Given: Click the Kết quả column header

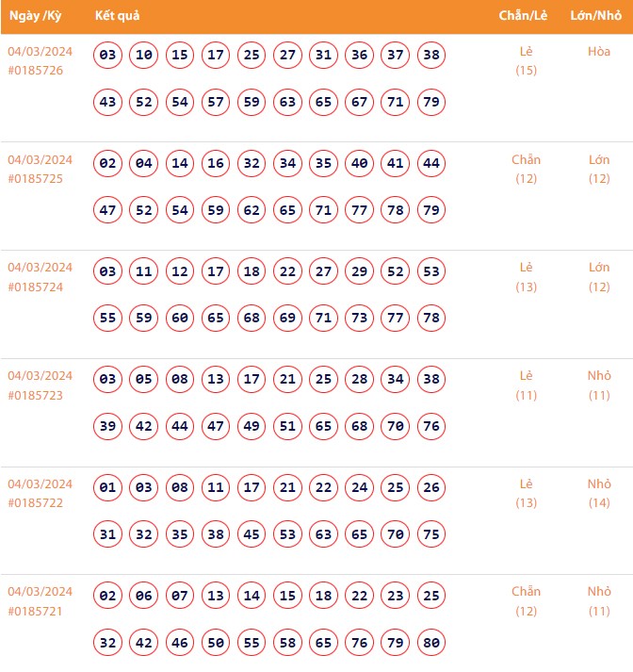Looking at the screenshot, I should point(118,17).
